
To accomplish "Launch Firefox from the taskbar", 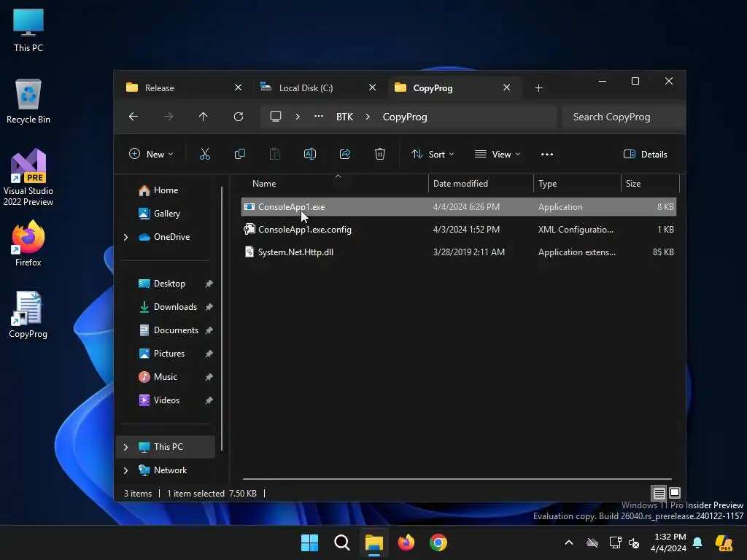I will (406, 542).
